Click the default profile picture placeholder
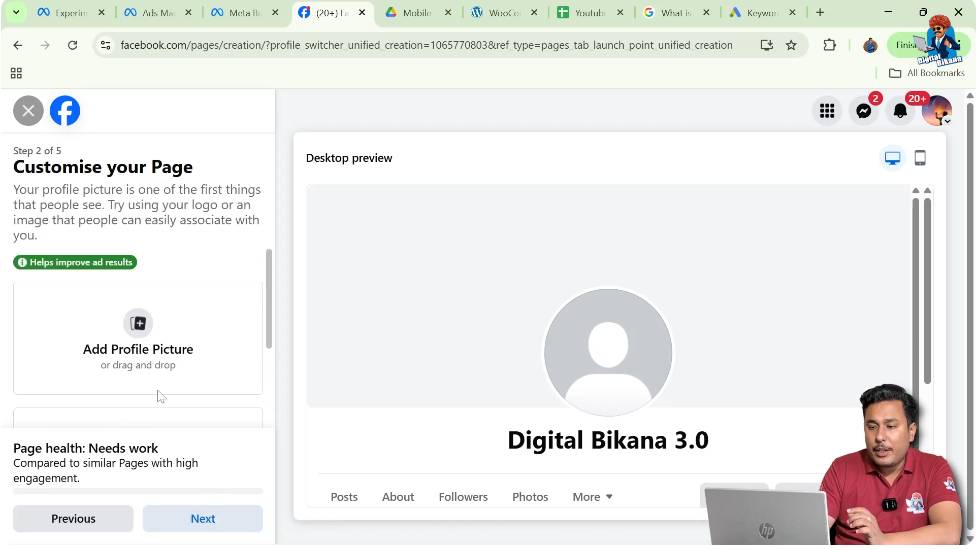 point(608,352)
